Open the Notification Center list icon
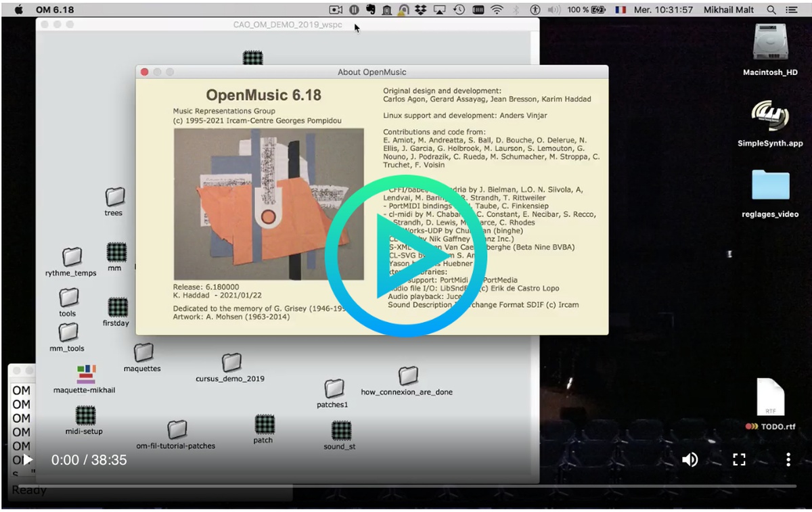The width and height of the screenshot is (812, 512). (792, 10)
